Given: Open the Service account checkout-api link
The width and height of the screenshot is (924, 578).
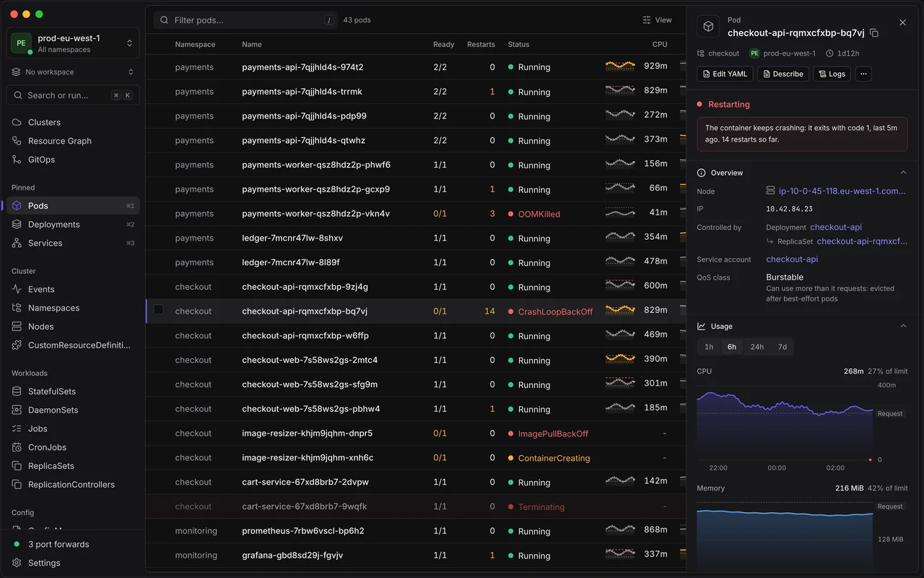Looking at the screenshot, I should 792,259.
